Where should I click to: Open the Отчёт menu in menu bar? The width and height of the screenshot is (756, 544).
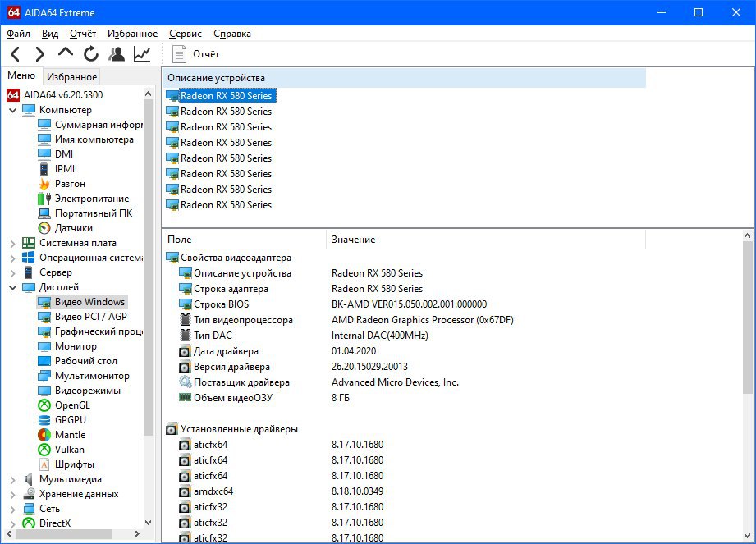point(82,34)
